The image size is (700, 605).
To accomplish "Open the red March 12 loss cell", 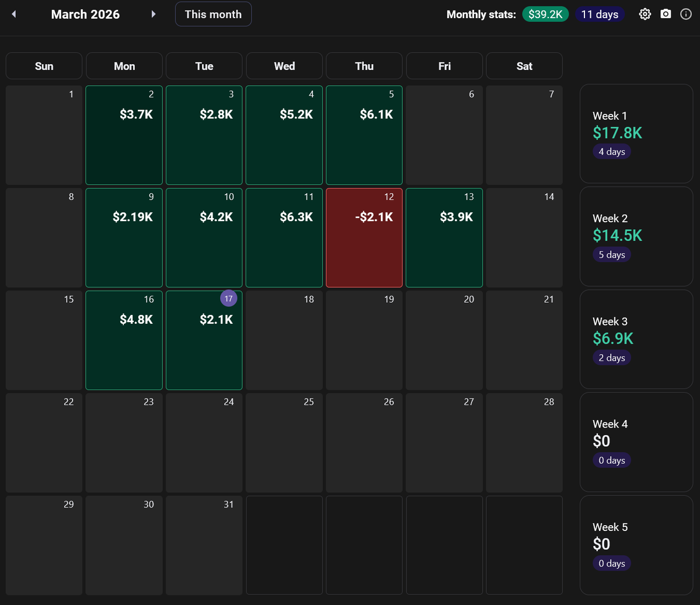I will (x=364, y=238).
